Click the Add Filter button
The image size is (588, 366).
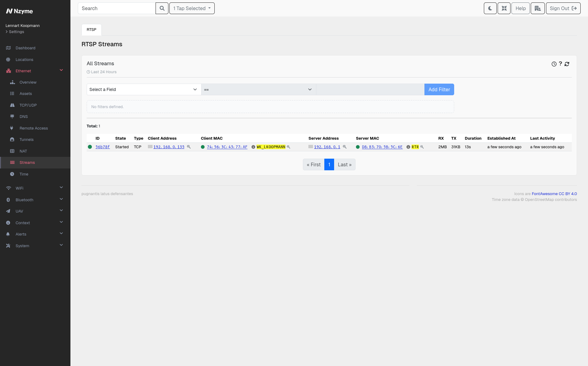point(439,89)
